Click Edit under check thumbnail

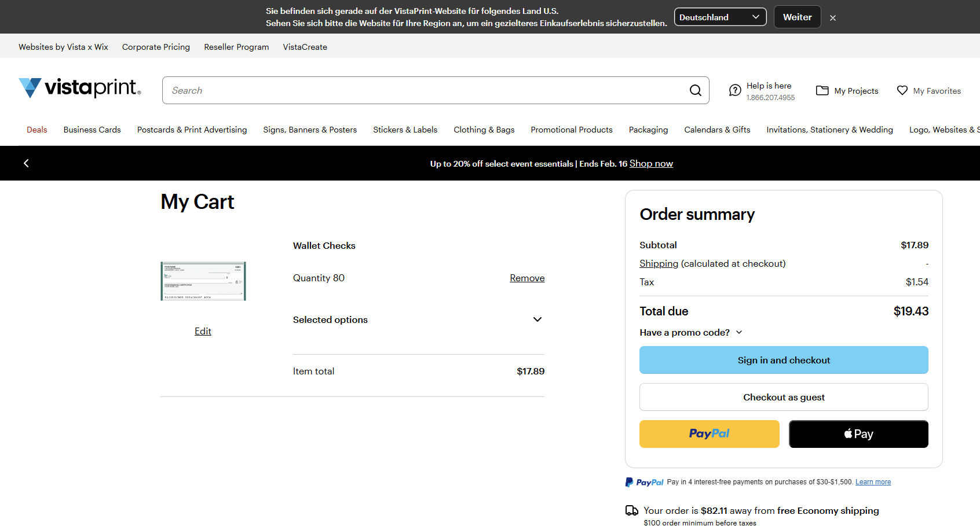click(x=203, y=331)
